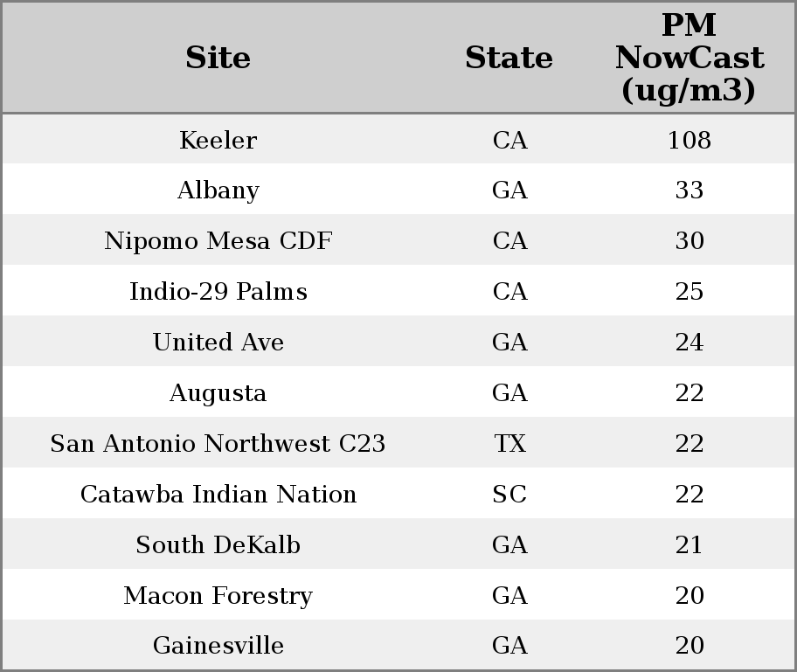Viewport: 797px width, 672px height.
Task: Select Albany's 33 NowCast value
Action: pyautogui.click(x=689, y=191)
